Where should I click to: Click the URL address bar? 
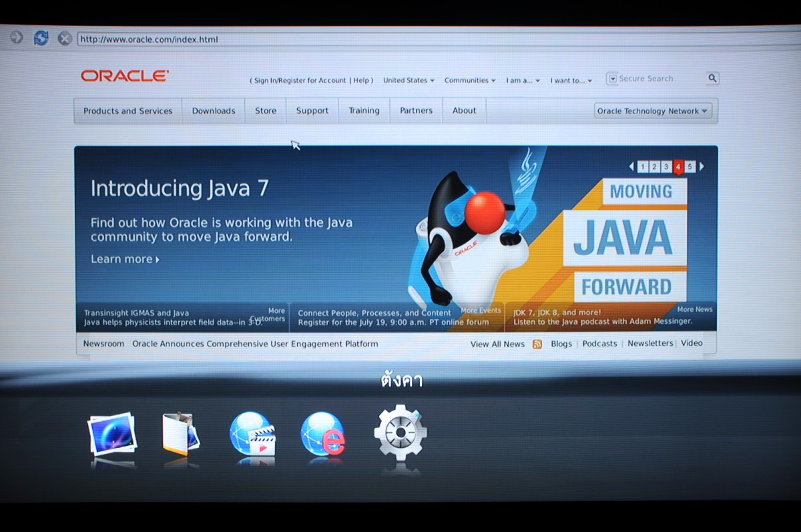(x=400, y=39)
